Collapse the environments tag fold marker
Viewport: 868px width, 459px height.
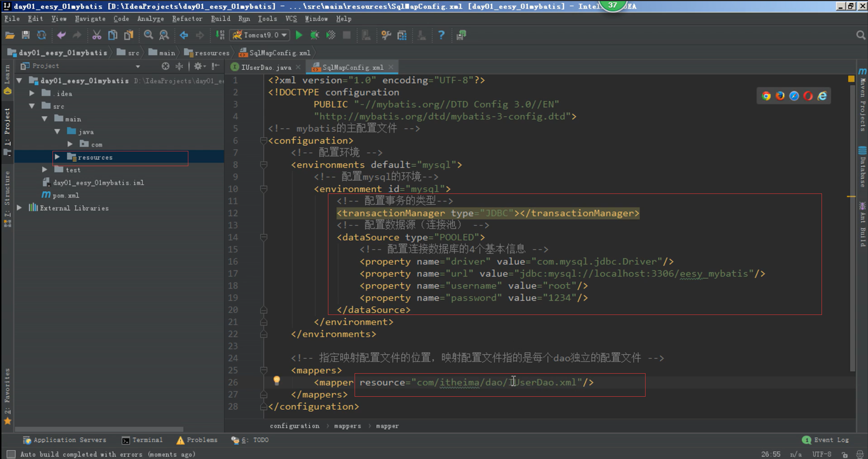[264, 165]
